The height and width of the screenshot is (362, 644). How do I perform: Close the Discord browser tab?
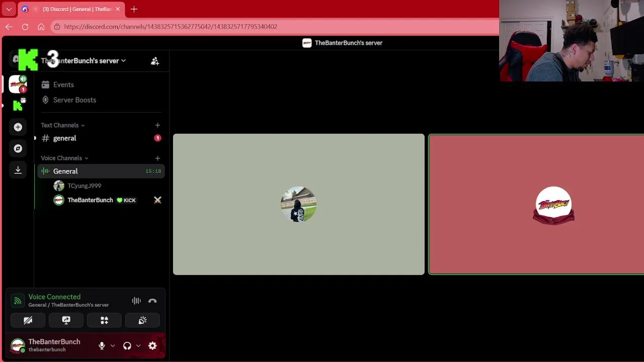(x=118, y=9)
